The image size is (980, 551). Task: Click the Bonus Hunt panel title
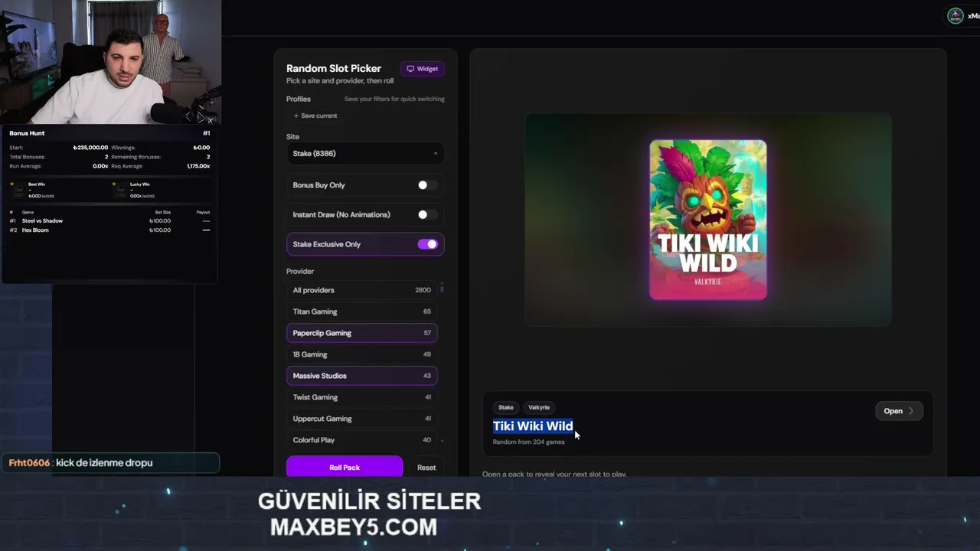(x=27, y=133)
